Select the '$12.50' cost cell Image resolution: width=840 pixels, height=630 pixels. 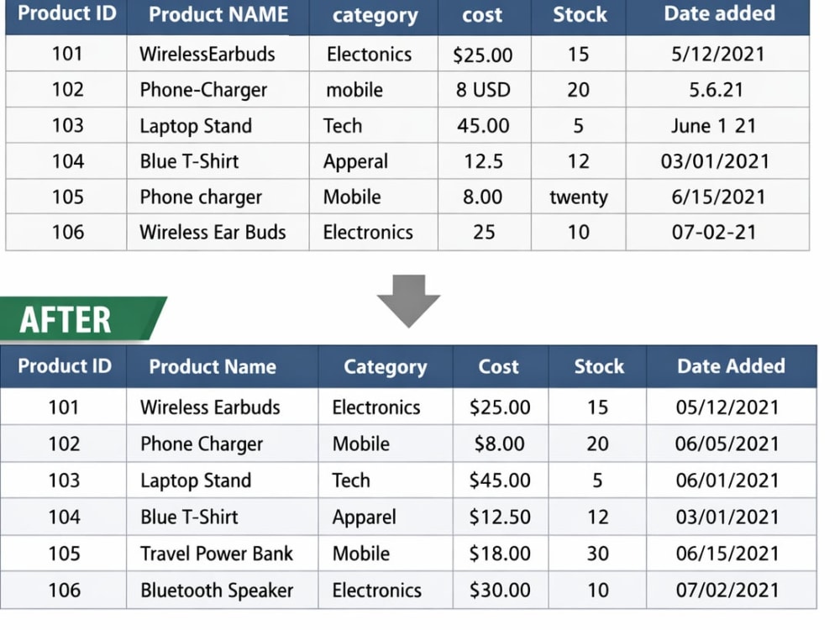click(x=500, y=517)
